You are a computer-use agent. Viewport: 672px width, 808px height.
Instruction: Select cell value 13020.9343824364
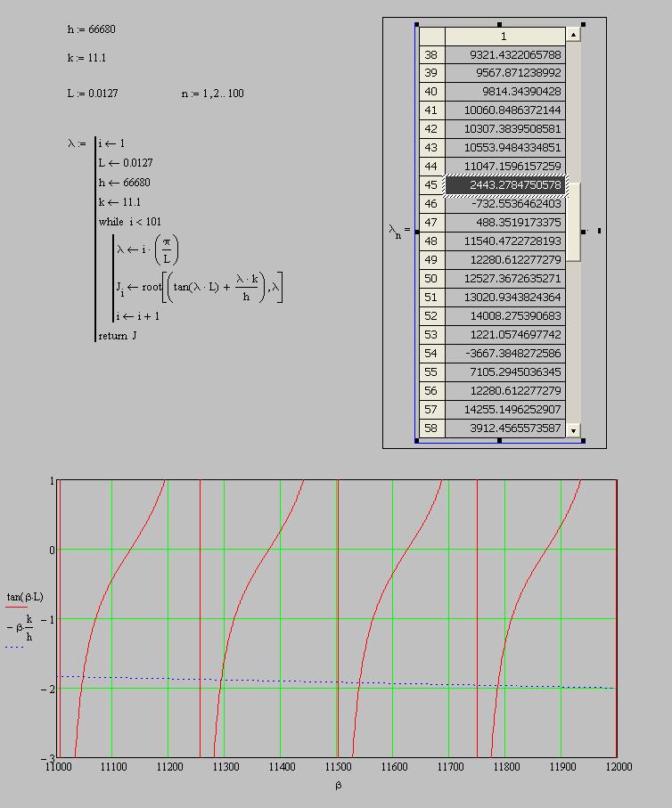(x=505, y=297)
